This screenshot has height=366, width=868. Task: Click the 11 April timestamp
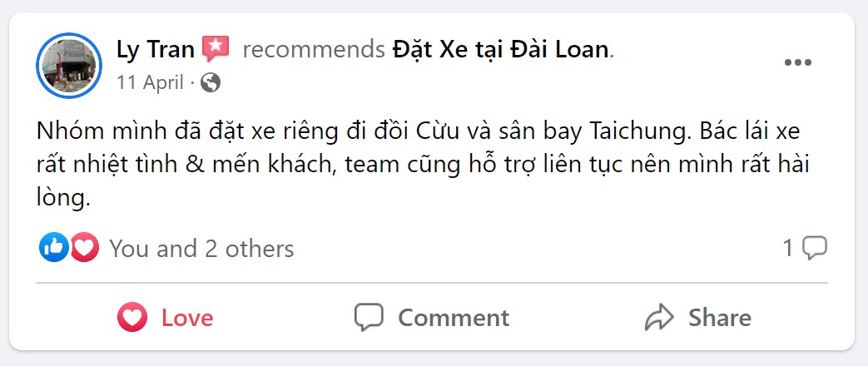click(150, 82)
